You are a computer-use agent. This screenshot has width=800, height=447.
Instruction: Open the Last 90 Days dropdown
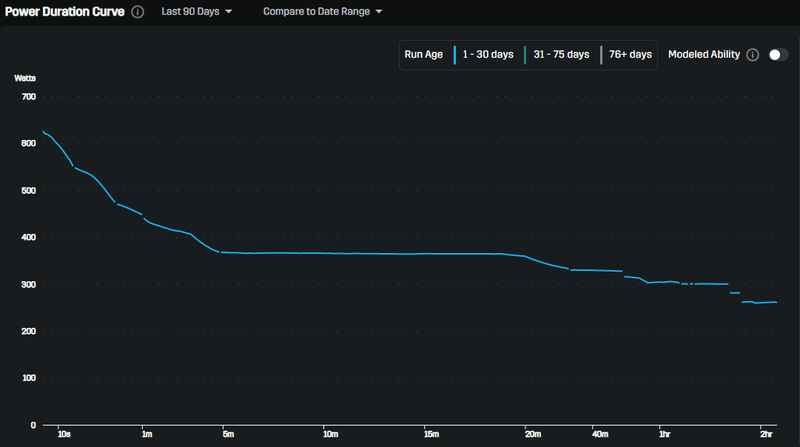tap(196, 11)
